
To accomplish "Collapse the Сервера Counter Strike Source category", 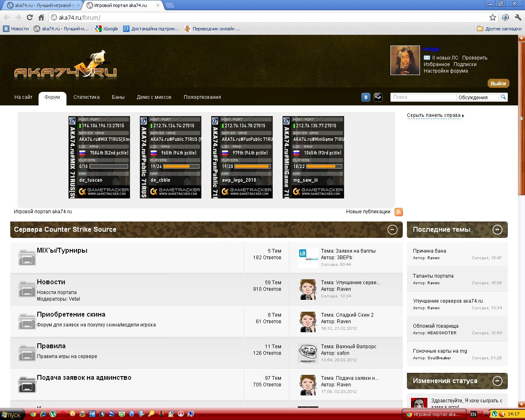I will point(392,229).
